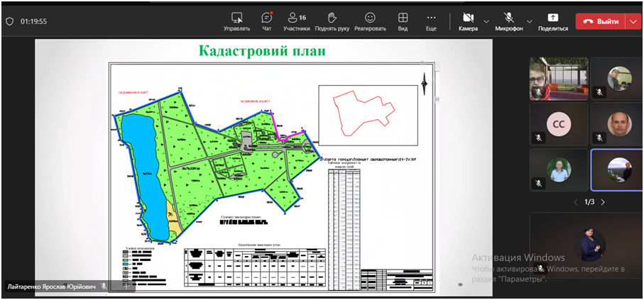Viewport: 644px width, 300px height.
Task: Raise hand with Поднять руку
Action: pyautogui.click(x=331, y=21)
